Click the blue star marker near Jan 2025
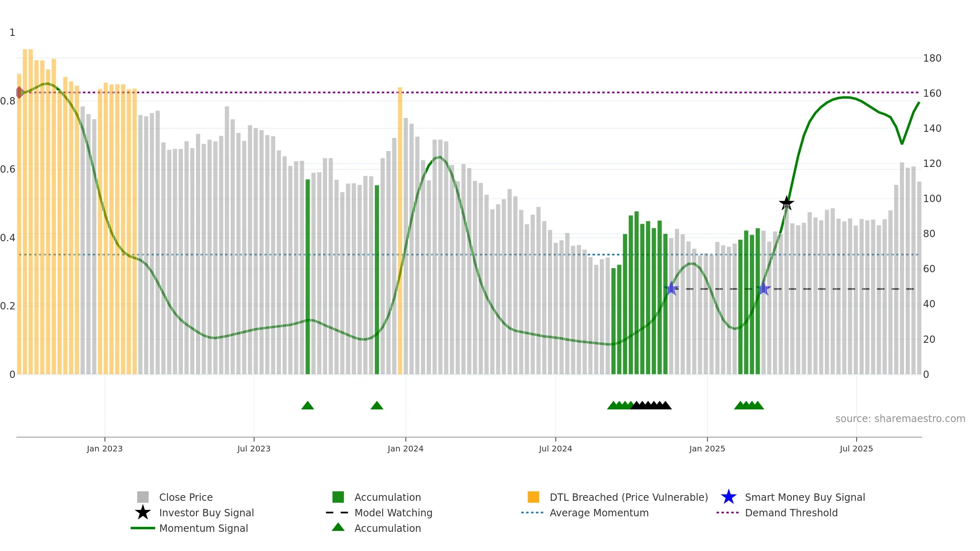The height and width of the screenshot is (551, 980). (x=671, y=289)
